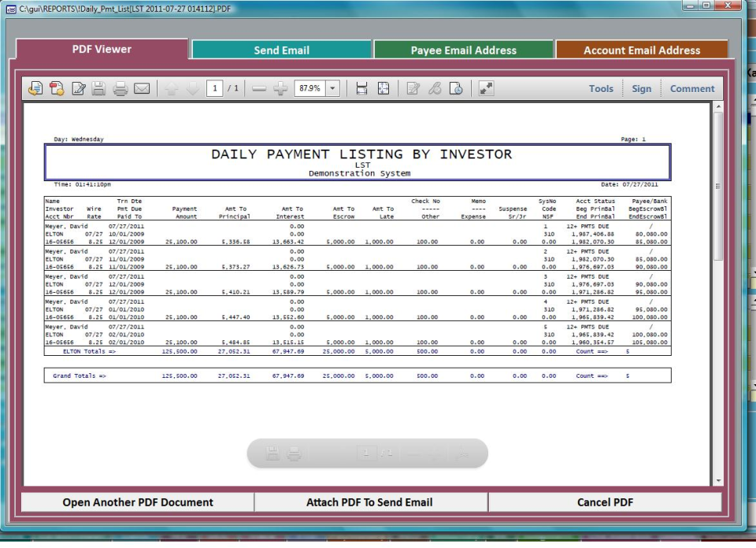The width and height of the screenshot is (756, 548).
Task: Click the principal amount 5,336.58
Action: pos(235,242)
